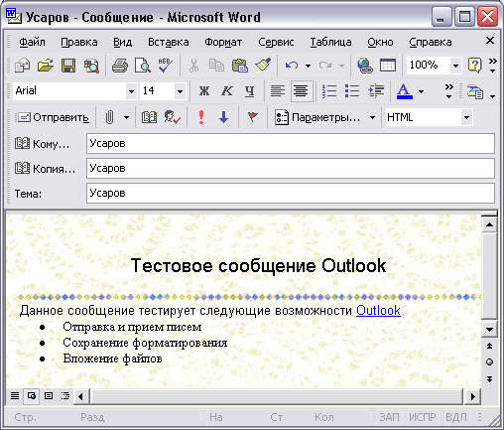Image resolution: width=504 pixels, height=430 pixels.
Task: Click the Format Painter brush icon
Action: coord(263,66)
